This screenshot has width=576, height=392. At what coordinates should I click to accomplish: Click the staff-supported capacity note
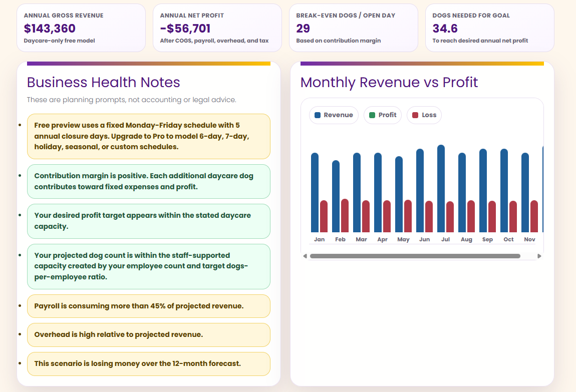tap(149, 266)
